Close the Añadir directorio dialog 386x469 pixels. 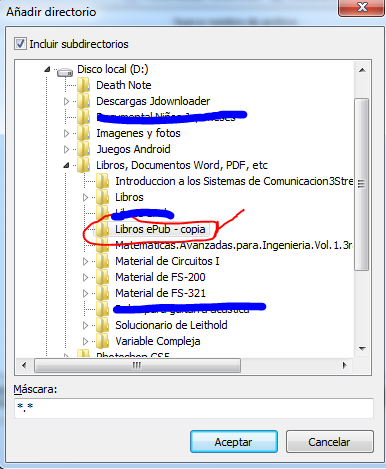362,7
